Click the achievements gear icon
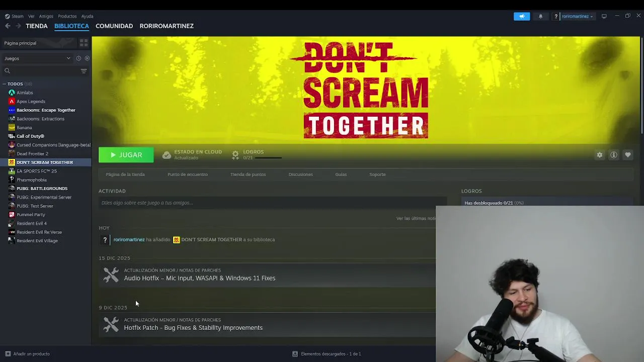This screenshot has height=362, width=644. point(235,155)
